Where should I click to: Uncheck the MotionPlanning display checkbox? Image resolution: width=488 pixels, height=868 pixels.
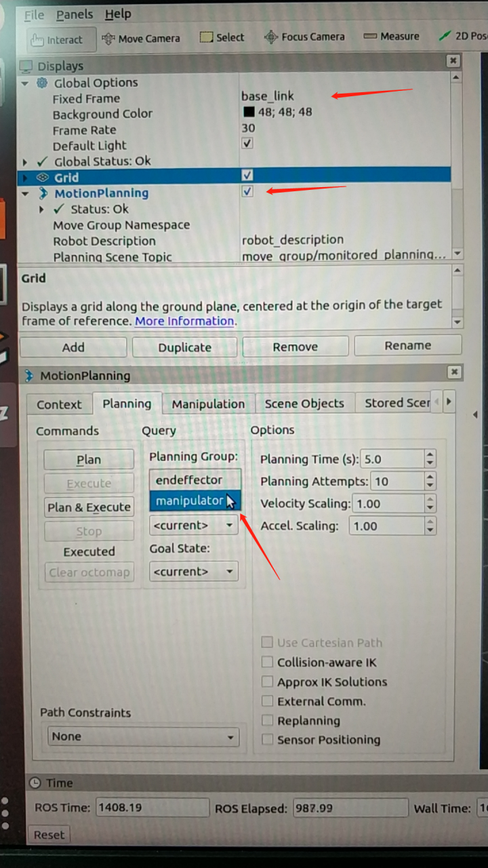click(x=247, y=191)
